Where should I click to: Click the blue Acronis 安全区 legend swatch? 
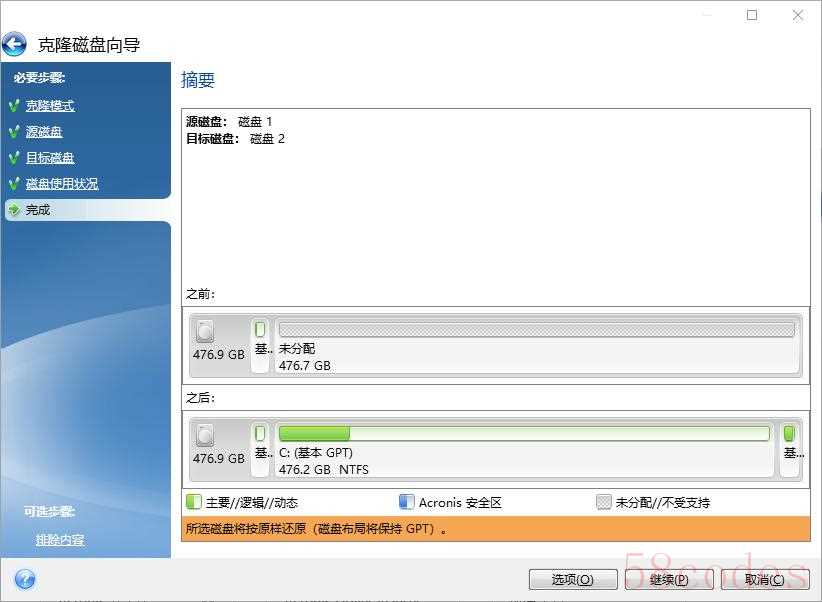click(406, 502)
